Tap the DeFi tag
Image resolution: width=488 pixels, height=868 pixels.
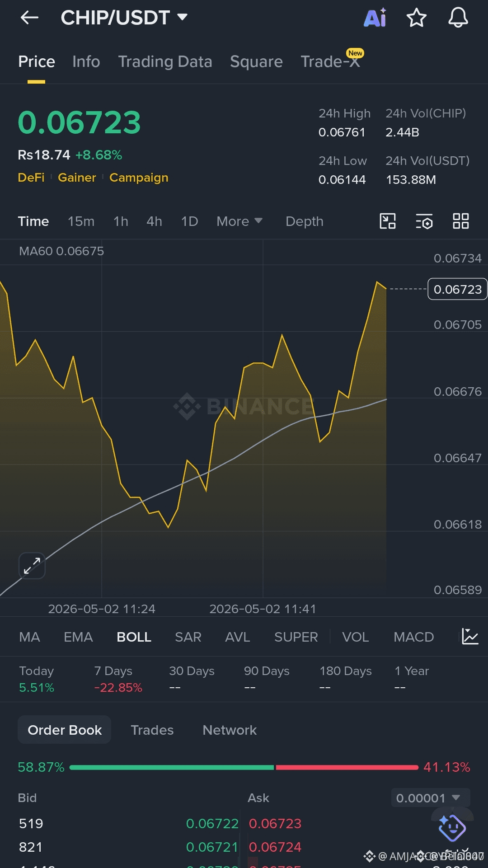[x=31, y=178]
